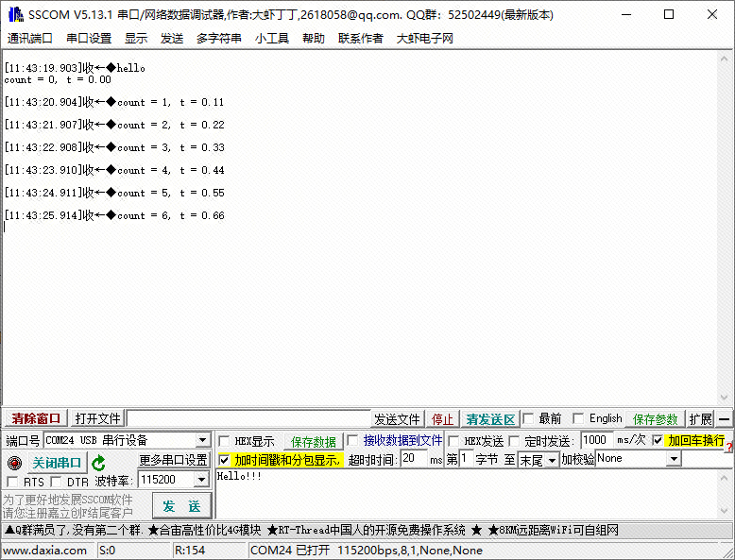Click the received line 'count = 6, t = 0.66'
735x560 pixels.
coord(114,215)
